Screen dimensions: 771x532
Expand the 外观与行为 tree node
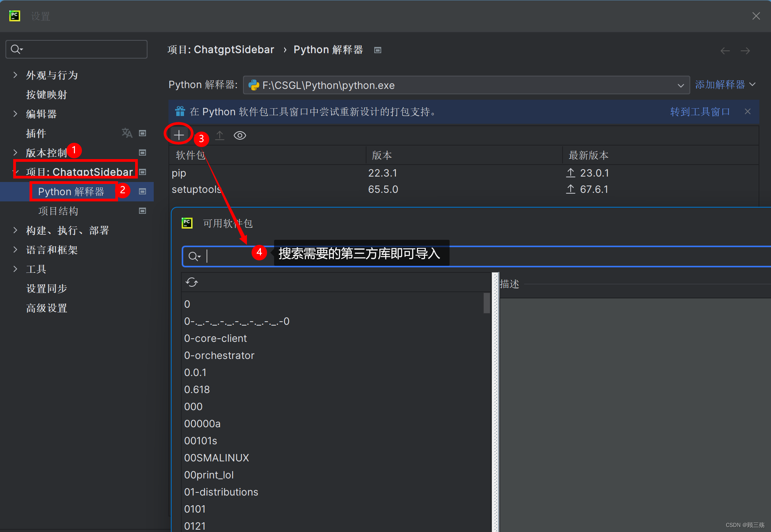click(15, 75)
